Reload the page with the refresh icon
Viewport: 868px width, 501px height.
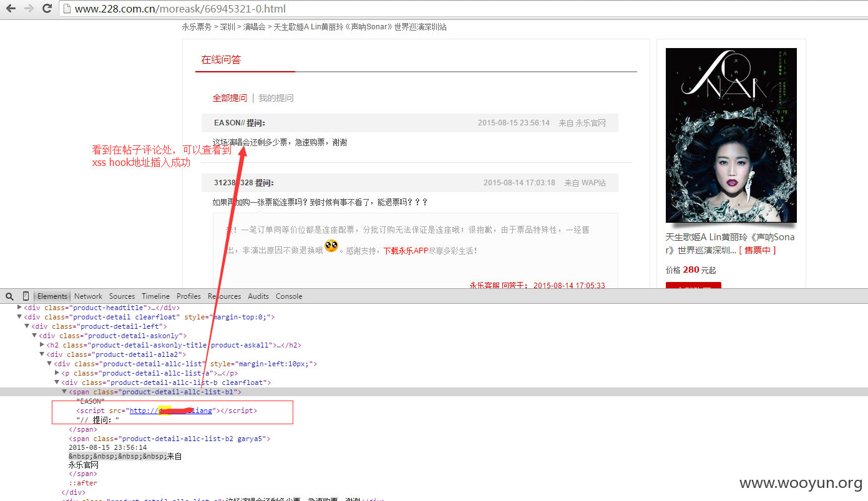[47, 9]
